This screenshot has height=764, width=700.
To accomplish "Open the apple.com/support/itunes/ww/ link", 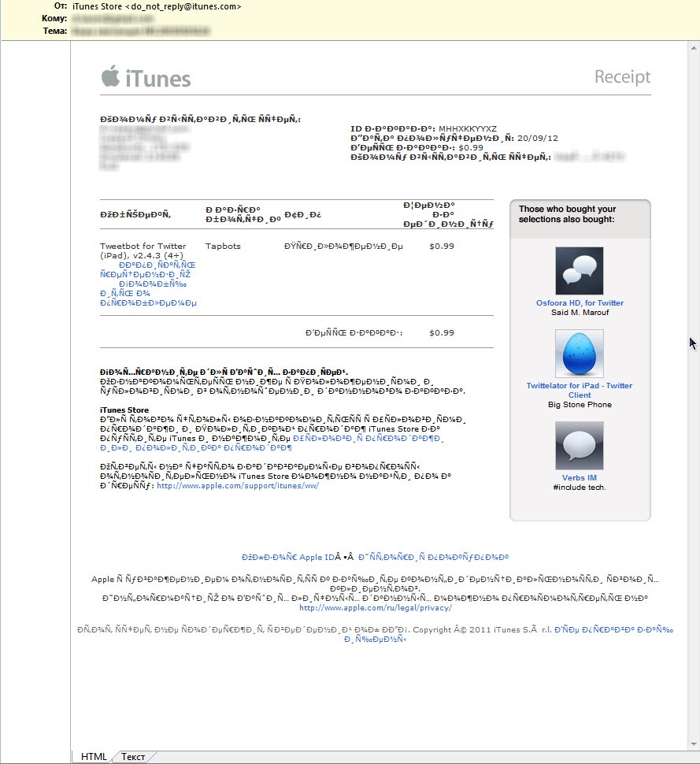I will click(x=238, y=486).
